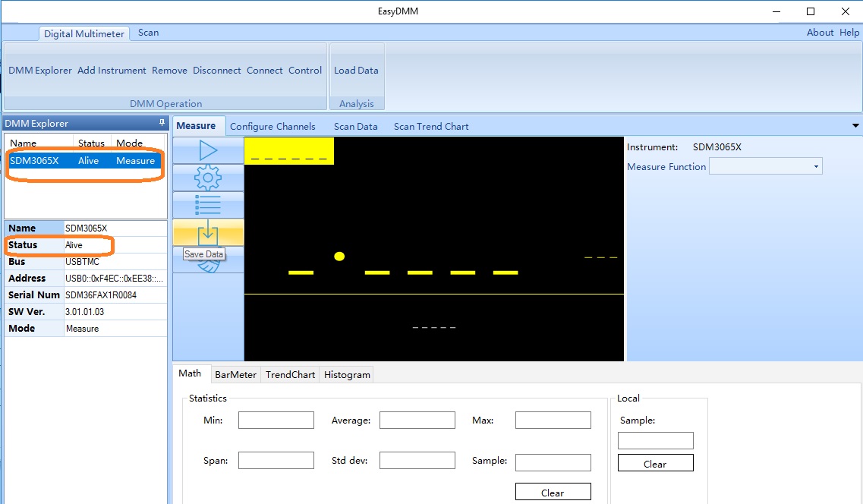This screenshot has width=863, height=504.
Task: Open the tab overflow arrow at right
Action: 855,126
